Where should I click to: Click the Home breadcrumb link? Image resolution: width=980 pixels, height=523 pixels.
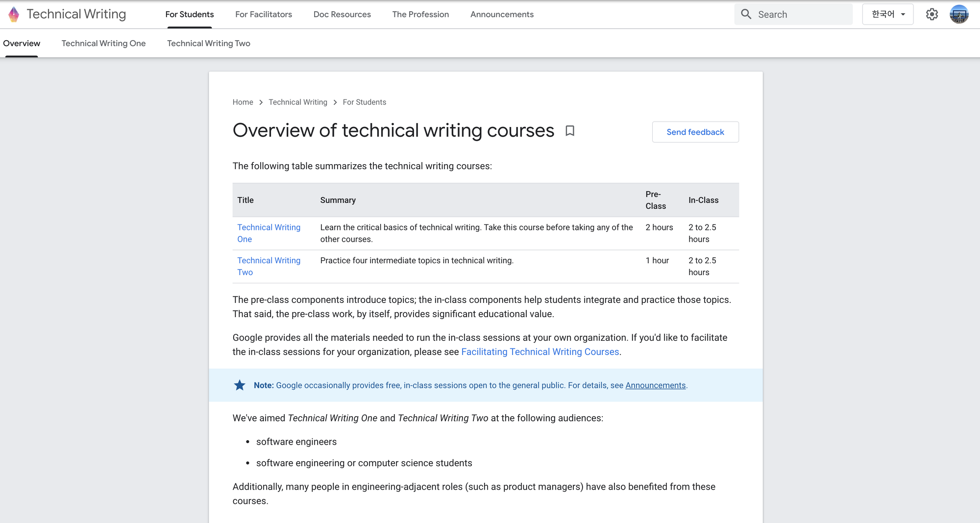(243, 102)
